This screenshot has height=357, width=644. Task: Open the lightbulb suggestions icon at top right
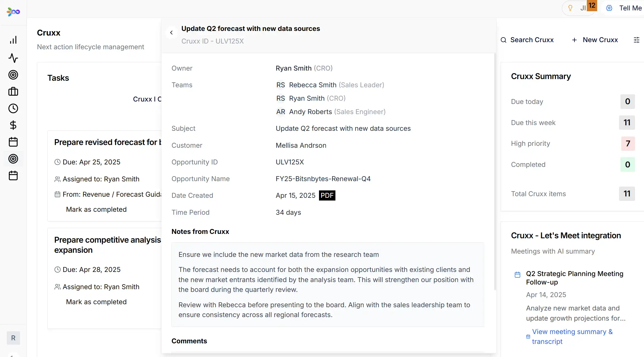[x=570, y=8]
